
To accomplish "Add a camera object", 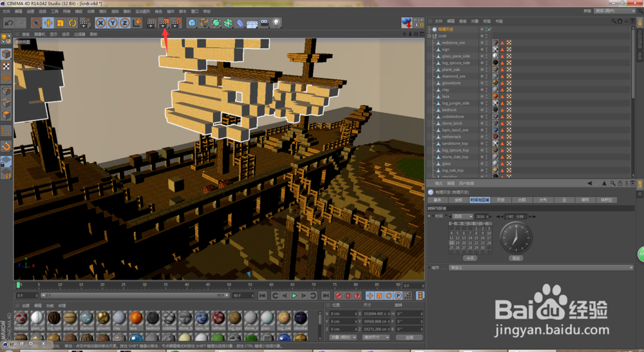I will 265,23.
